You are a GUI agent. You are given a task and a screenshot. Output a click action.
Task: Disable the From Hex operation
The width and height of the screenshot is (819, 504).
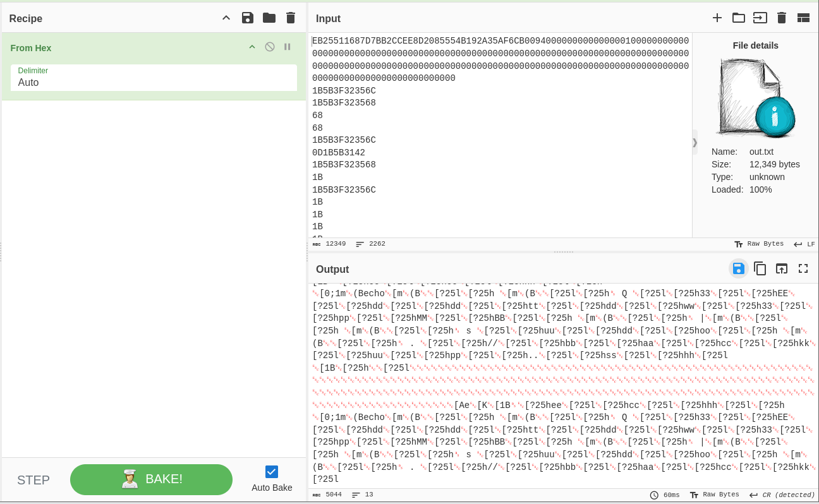[x=270, y=47]
